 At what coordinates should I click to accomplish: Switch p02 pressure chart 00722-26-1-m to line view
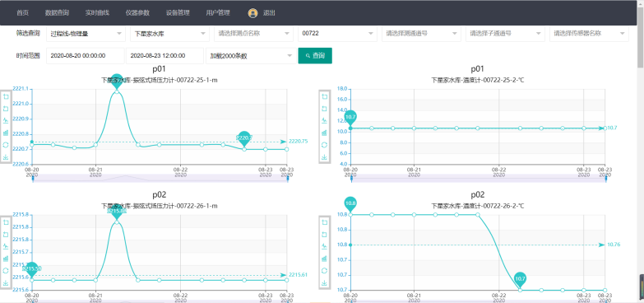(6, 247)
